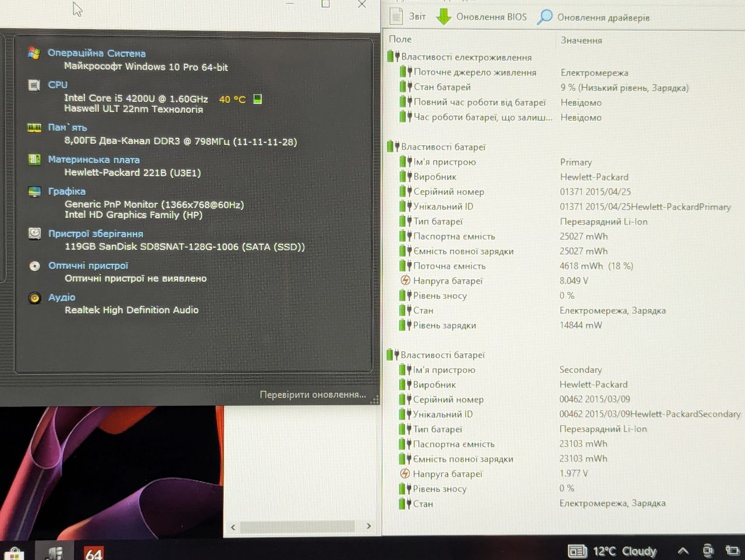Select the 00462 2015/03/09 serial number value
The height and width of the screenshot is (560, 745).
coord(595,400)
